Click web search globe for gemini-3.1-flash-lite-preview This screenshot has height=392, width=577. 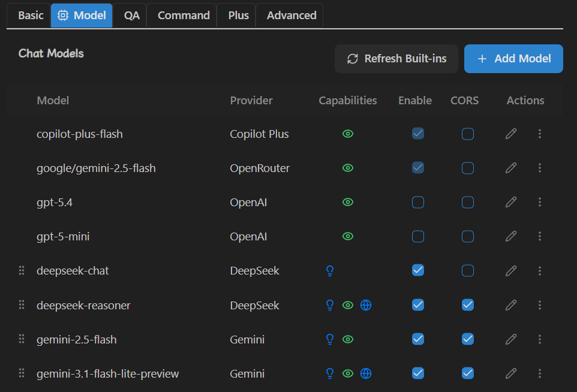click(x=366, y=373)
